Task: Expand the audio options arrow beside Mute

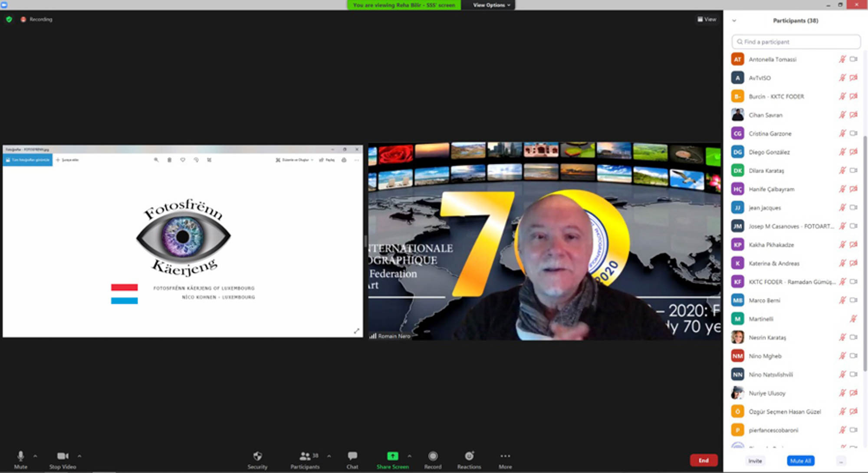Action: point(35,456)
